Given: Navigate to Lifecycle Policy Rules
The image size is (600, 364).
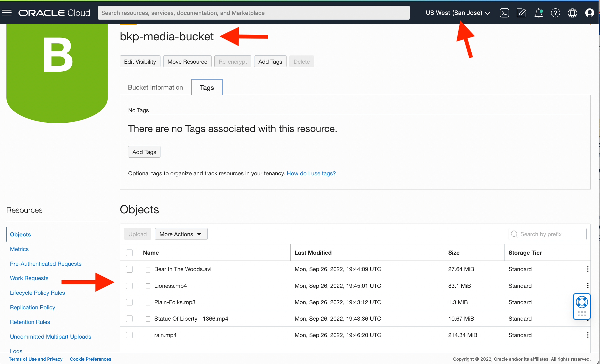Looking at the screenshot, I should coord(37,293).
